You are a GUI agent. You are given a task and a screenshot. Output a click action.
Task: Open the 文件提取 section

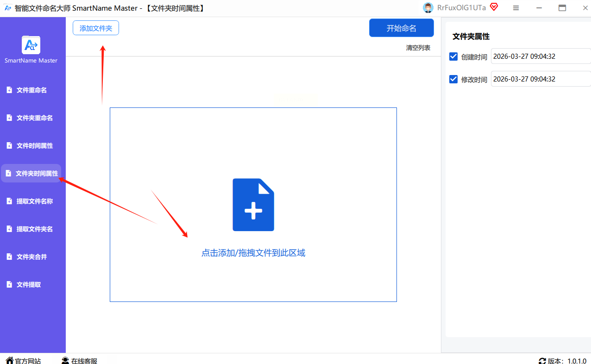coord(31,285)
